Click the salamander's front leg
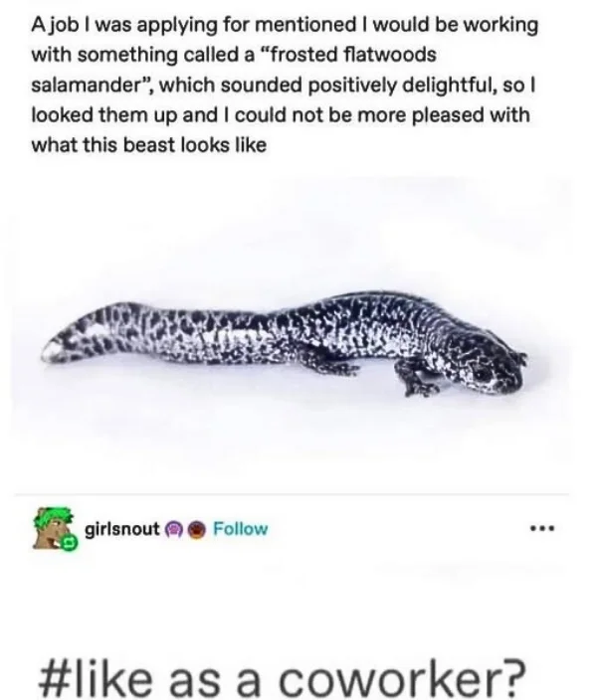Viewport: 597px width, 700px height. pyautogui.click(x=416, y=379)
